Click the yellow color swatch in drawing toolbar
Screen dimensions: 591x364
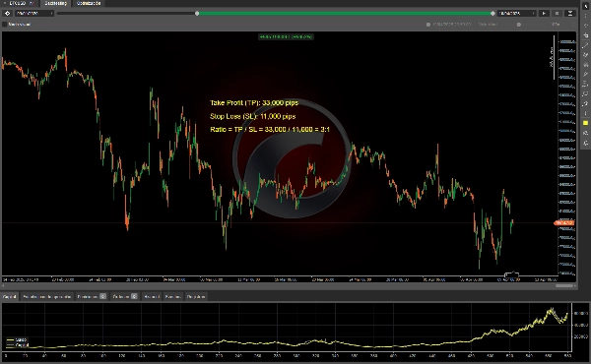(585, 123)
